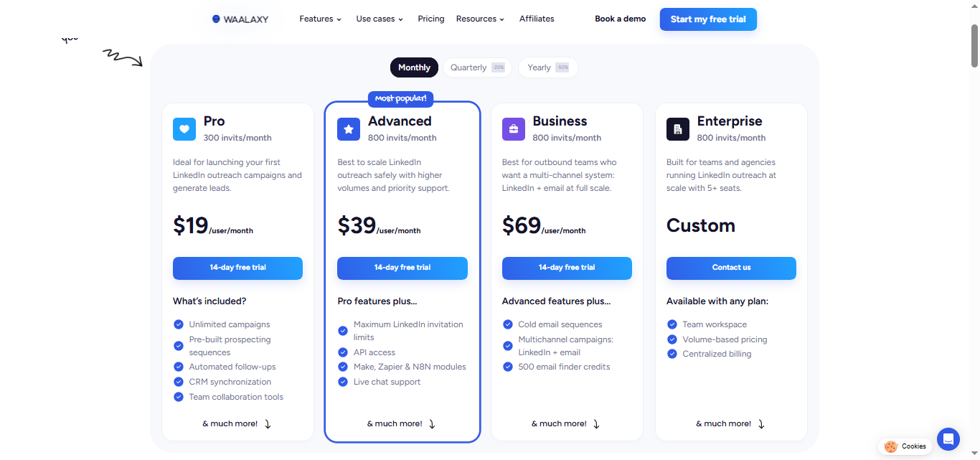
Task: Click 'Maximum LinkedIn invitation limits' text
Action: pyautogui.click(x=408, y=331)
